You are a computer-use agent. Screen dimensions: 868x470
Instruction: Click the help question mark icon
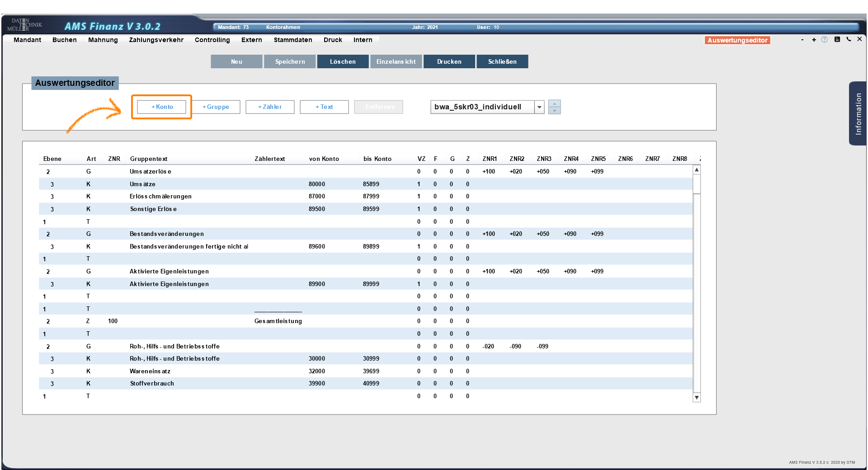tap(825, 40)
